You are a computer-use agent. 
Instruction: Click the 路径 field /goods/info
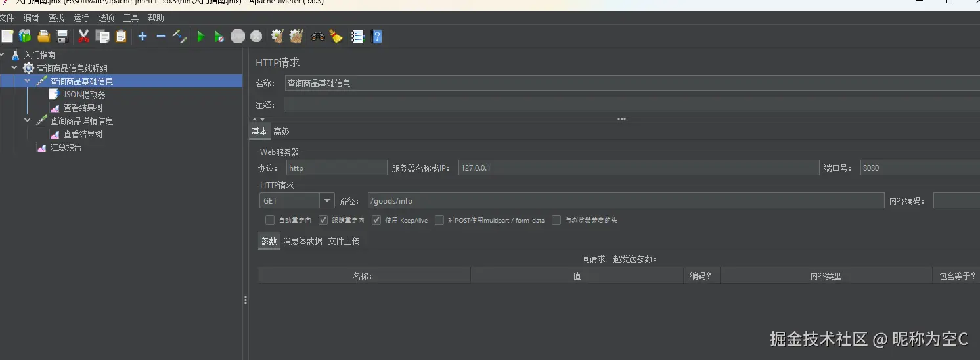click(x=625, y=200)
